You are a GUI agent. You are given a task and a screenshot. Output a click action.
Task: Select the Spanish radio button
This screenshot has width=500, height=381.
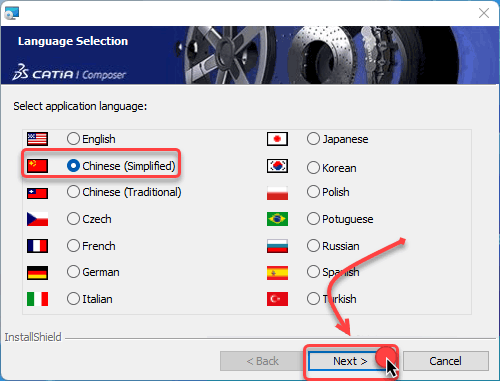pyautogui.click(x=313, y=272)
